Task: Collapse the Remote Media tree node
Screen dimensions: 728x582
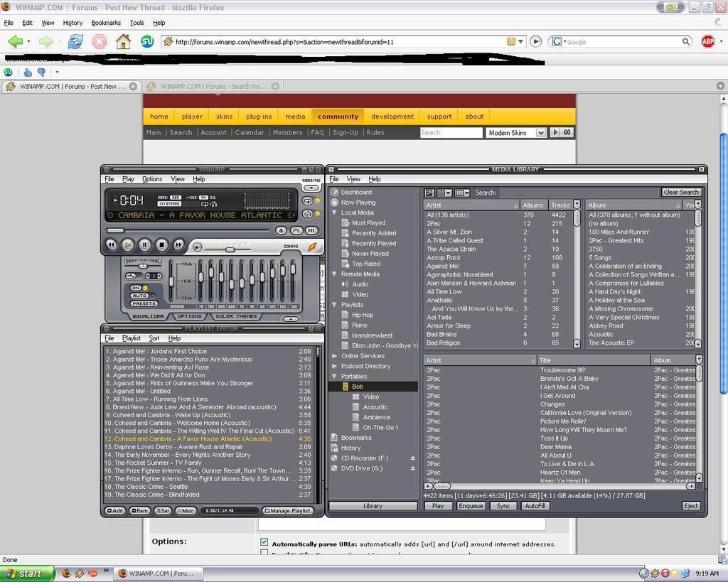Action: point(334,274)
